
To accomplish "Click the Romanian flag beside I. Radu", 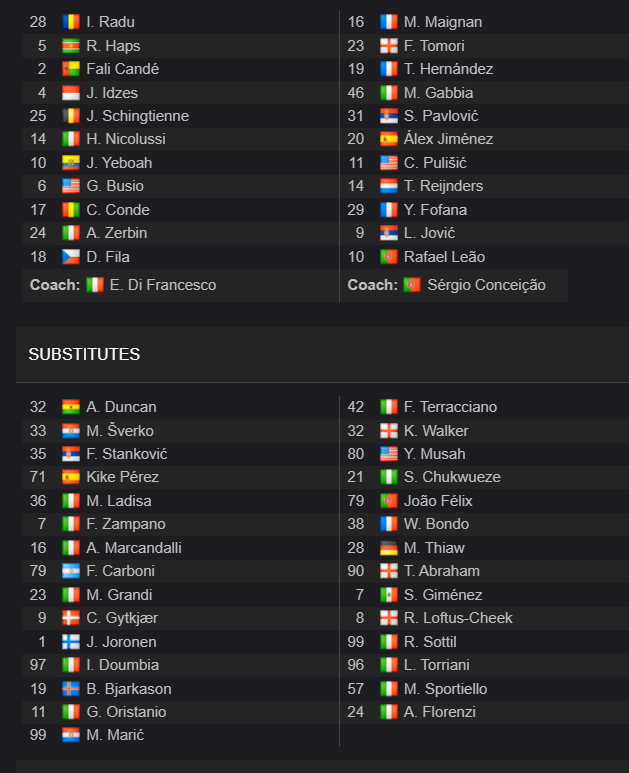I will click(x=71, y=22).
